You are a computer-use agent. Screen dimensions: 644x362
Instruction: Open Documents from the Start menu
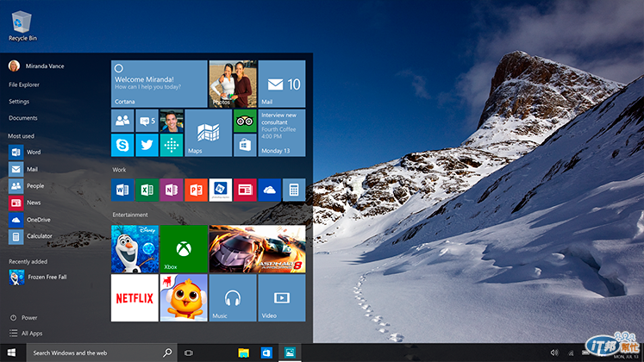click(23, 118)
